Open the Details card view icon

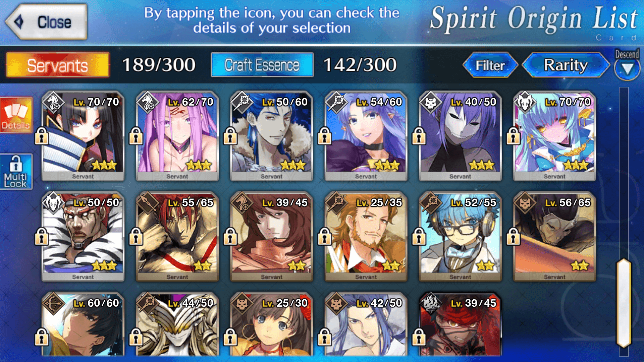(16, 115)
